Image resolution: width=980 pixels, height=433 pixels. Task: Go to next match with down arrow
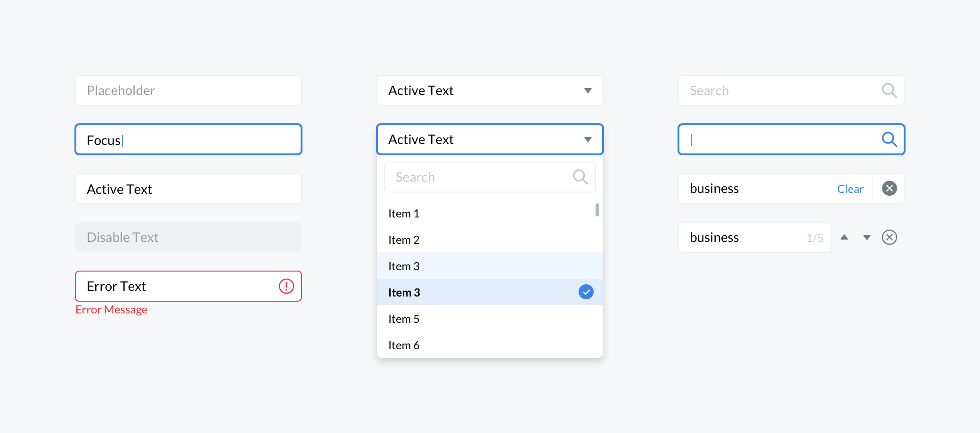coord(867,237)
